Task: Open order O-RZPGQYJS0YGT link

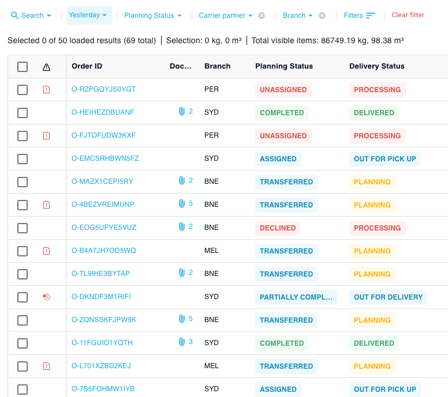Action: click(x=103, y=89)
